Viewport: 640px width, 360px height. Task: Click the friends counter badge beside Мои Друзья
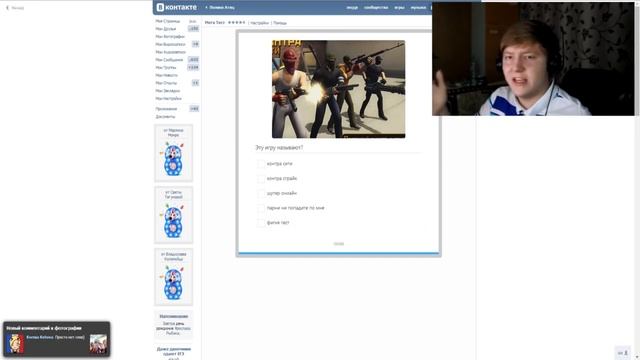point(193,29)
